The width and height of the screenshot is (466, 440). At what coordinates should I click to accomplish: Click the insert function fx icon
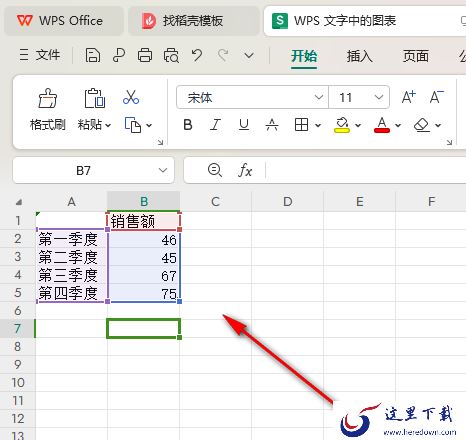click(x=245, y=170)
